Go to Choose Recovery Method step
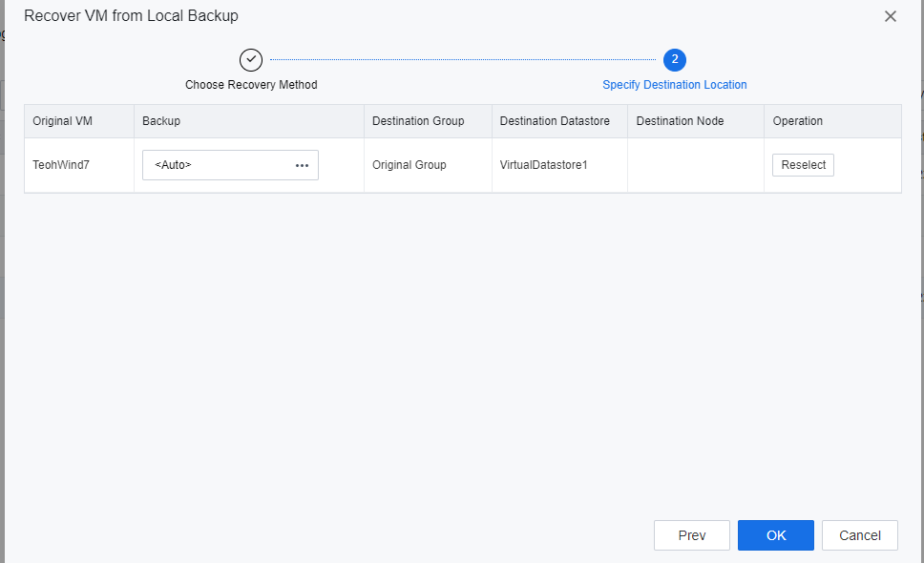The width and height of the screenshot is (924, 563). pos(251,85)
